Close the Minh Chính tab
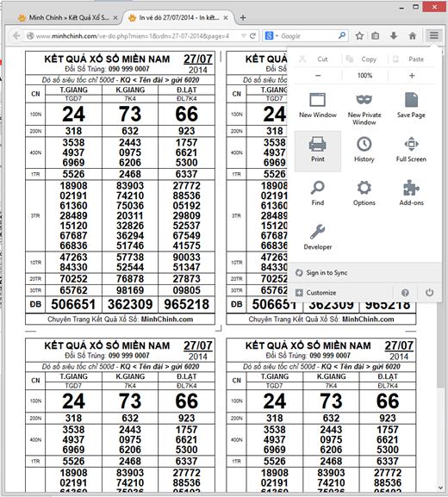This screenshot has width=448, height=497. [115, 18]
